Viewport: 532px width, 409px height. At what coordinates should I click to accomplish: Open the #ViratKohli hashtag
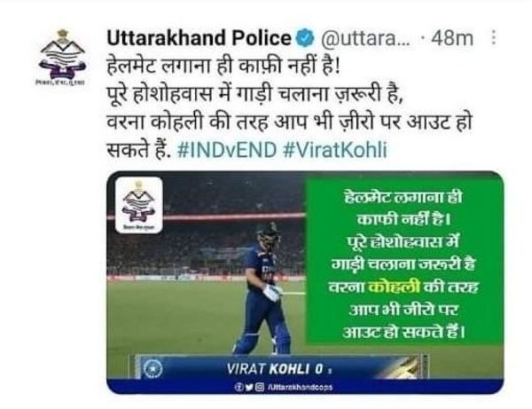(335, 150)
